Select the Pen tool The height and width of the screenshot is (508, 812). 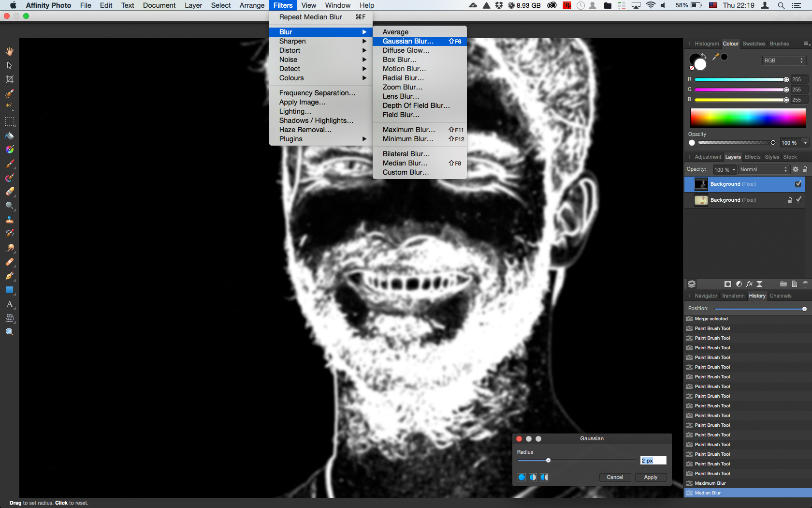[x=9, y=276]
